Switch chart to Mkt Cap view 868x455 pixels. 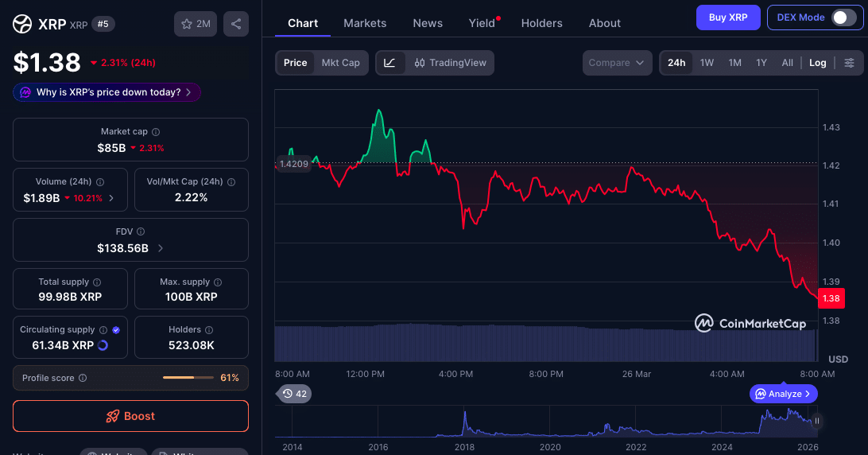340,63
